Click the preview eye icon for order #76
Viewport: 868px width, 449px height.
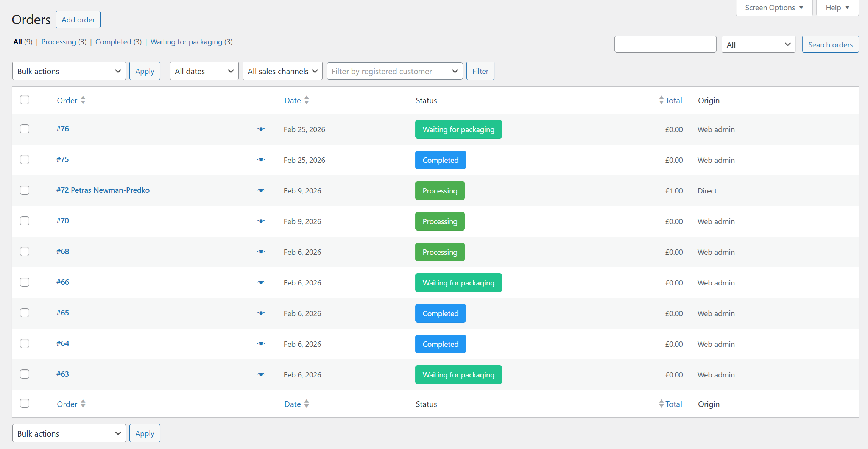coord(261,129)
